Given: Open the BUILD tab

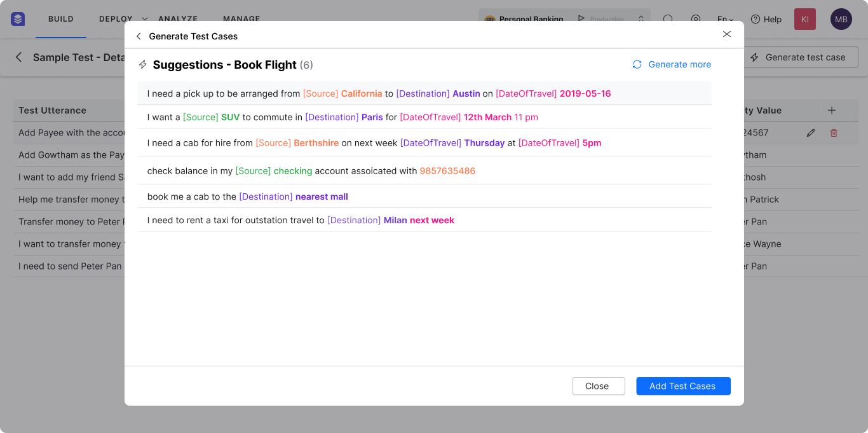Looking at the screenshot, I should [x=61, y=19].
